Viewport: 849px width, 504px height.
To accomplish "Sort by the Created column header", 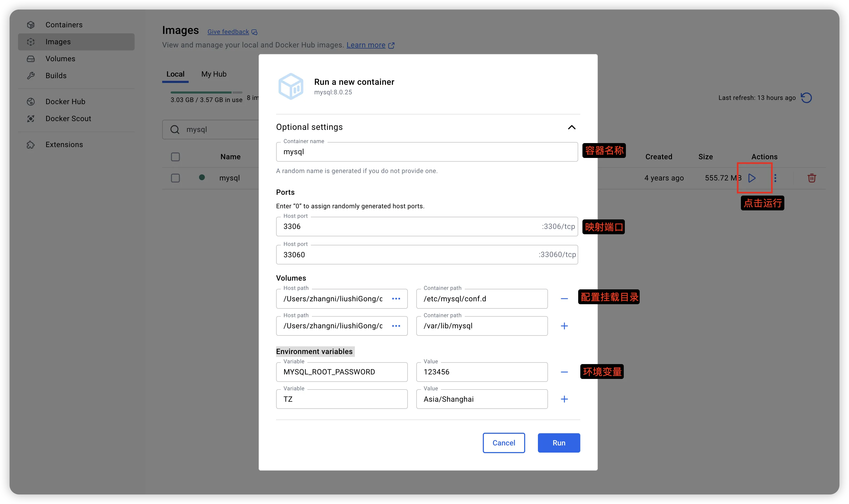I will (658, 157).
